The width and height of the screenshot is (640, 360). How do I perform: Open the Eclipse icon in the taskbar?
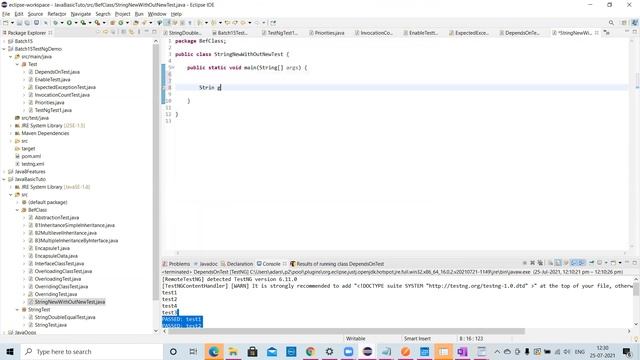point(367,351)
